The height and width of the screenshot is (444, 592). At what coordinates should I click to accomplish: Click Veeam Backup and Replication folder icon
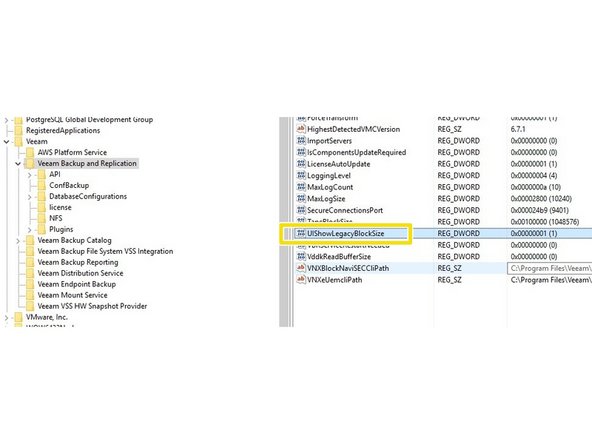pos(30,163)
